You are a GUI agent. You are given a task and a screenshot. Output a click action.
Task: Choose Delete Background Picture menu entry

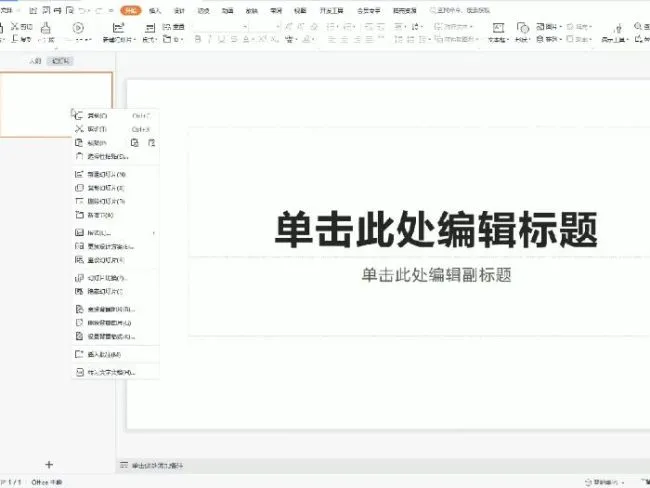115,323
